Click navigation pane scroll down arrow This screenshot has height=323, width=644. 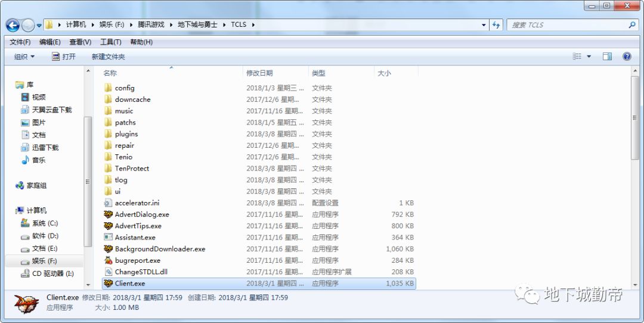88,284
